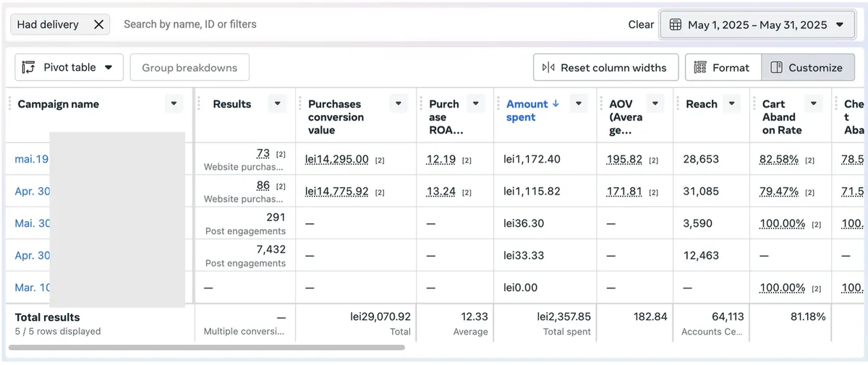
Task: Open Campaign name column menu arrow
Action: coord(174,104)
